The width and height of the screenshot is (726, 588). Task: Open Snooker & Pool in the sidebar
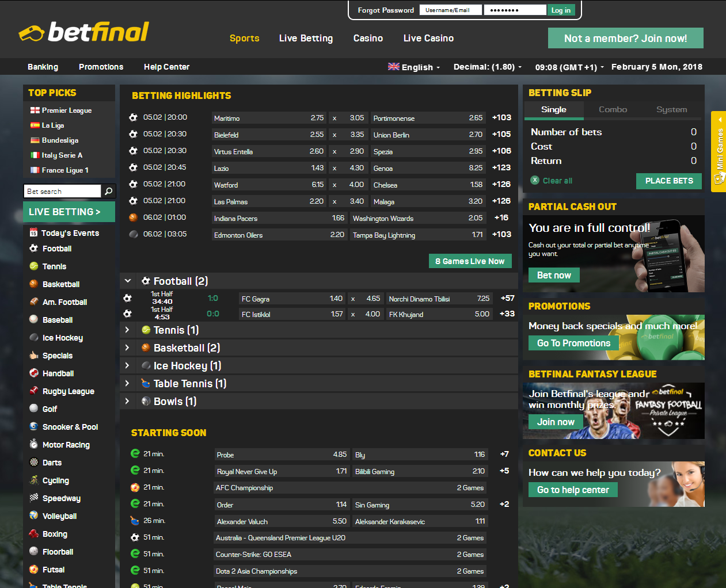pos(70,427)
